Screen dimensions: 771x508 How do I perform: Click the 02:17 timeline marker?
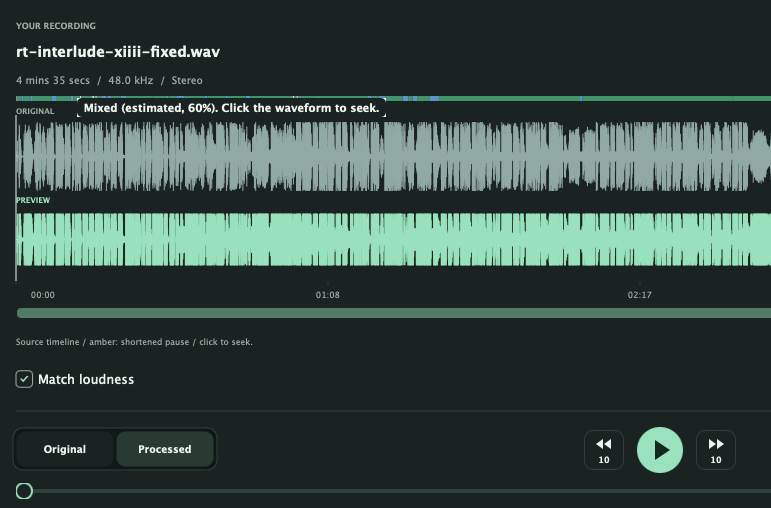pos(639,295)
